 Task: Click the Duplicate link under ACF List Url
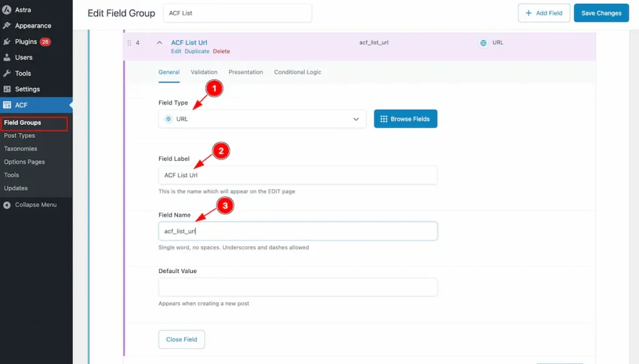pyautogui.click(x=197, y=51)
